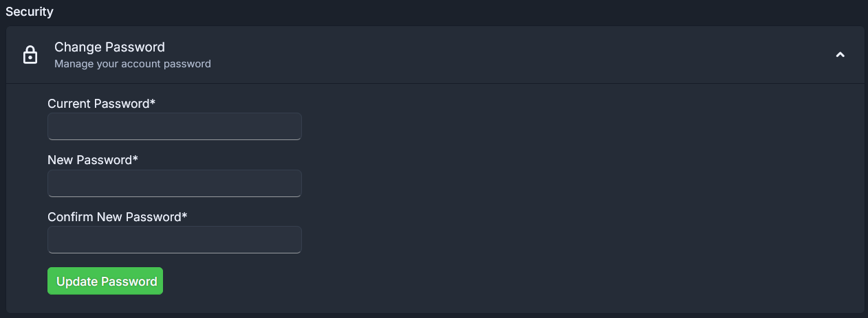Focus the New Password text box
868x318 pixels.
(175, 183)
